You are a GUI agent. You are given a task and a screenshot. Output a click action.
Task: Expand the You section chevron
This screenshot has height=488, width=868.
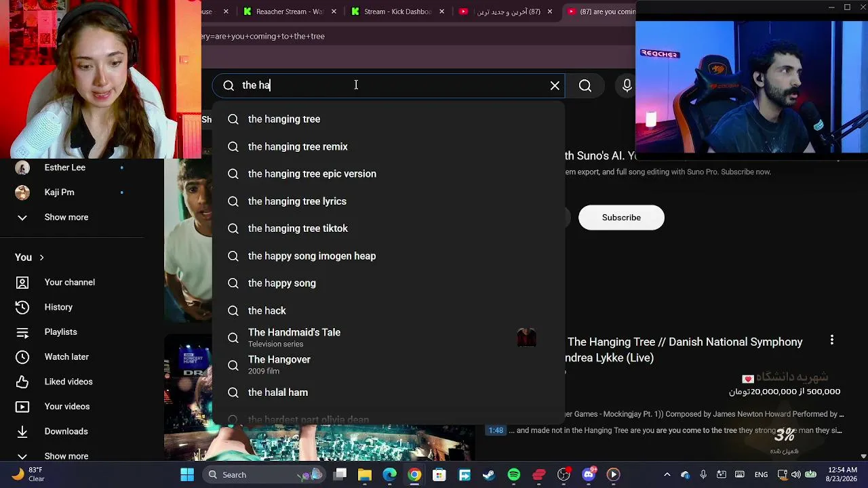click(41, 258)
